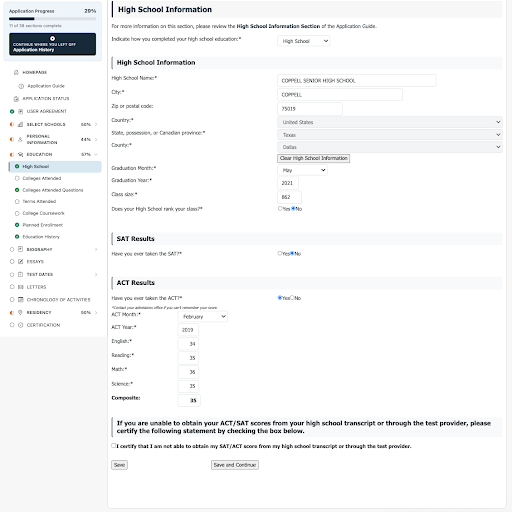Viewport: 512px width, 512px height.
Task: Click the Chronology of Activities table icon
Action: [20, 300]
